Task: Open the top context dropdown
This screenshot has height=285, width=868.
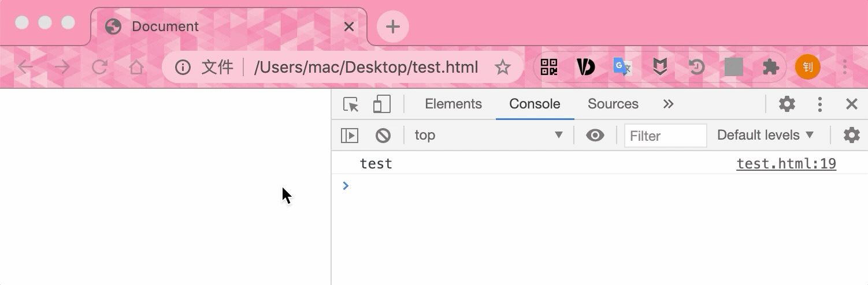Action: tap(488, 136)
